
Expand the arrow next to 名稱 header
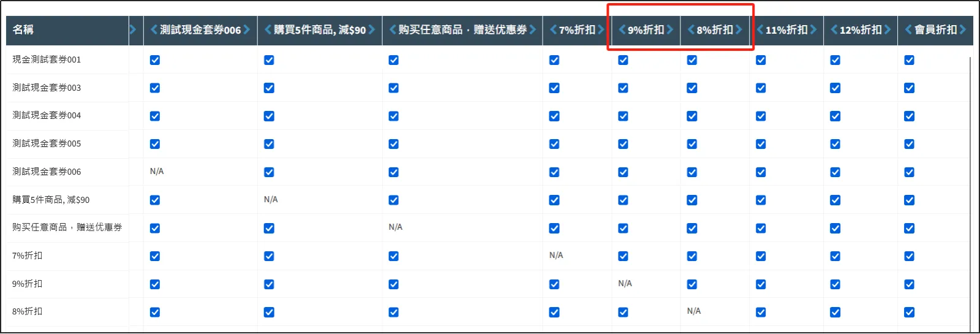click(x=133, y=29)
